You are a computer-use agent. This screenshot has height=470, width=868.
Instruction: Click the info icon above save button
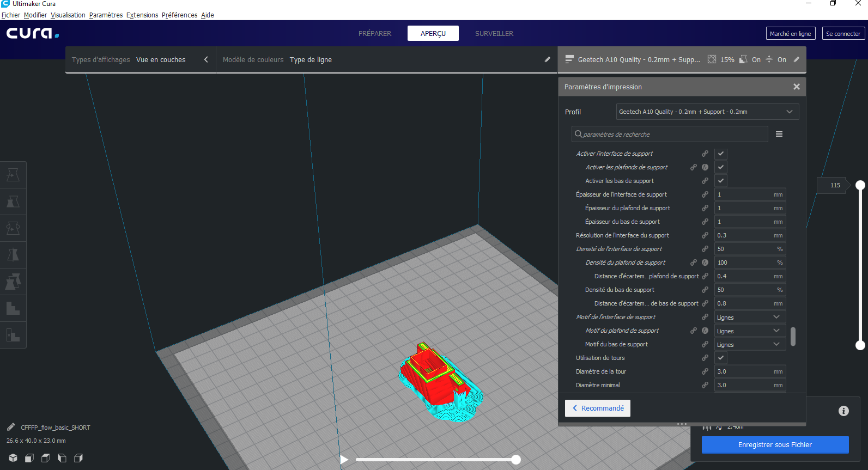coord(843,411)
